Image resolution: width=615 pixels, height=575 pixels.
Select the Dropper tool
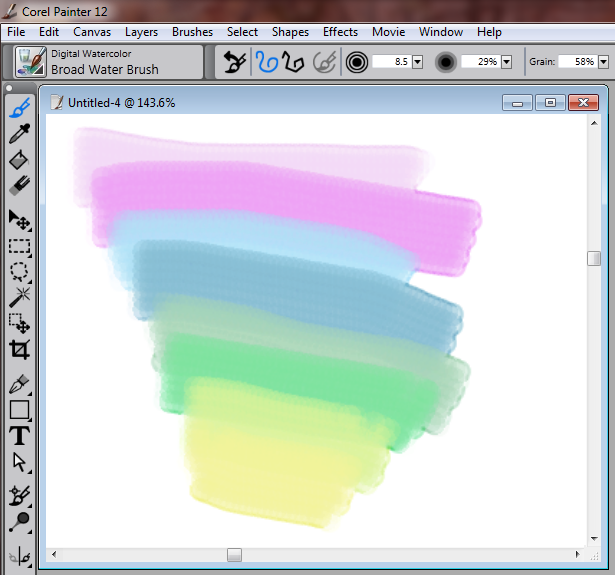pyautogui.click(x=19, y=133)
